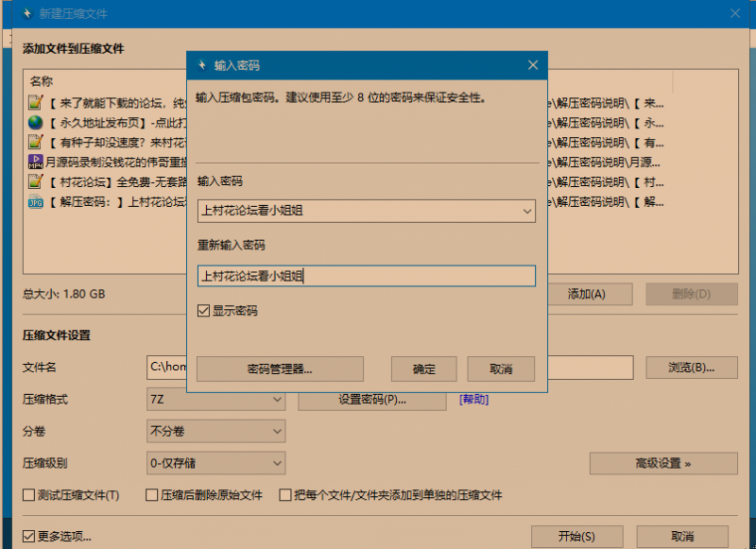Enable 测试压缩文件(T) checkbox
The height and width of the screenshot is (549, 756).
[x=29, y=495]
